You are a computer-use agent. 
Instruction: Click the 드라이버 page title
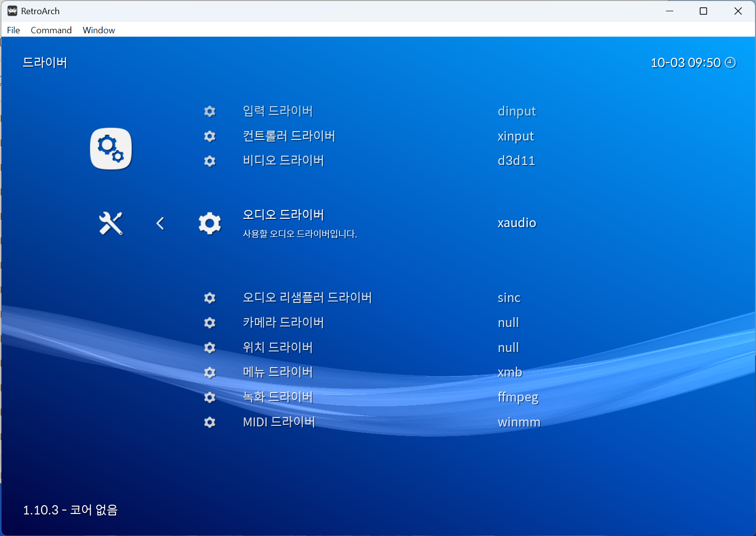(45, 63)
